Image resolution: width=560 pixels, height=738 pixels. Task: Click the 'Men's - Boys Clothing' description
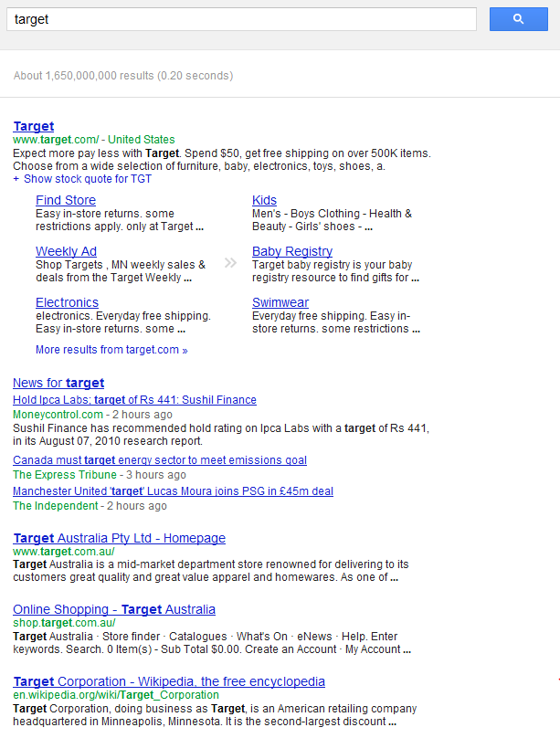(x=333, y=220)
